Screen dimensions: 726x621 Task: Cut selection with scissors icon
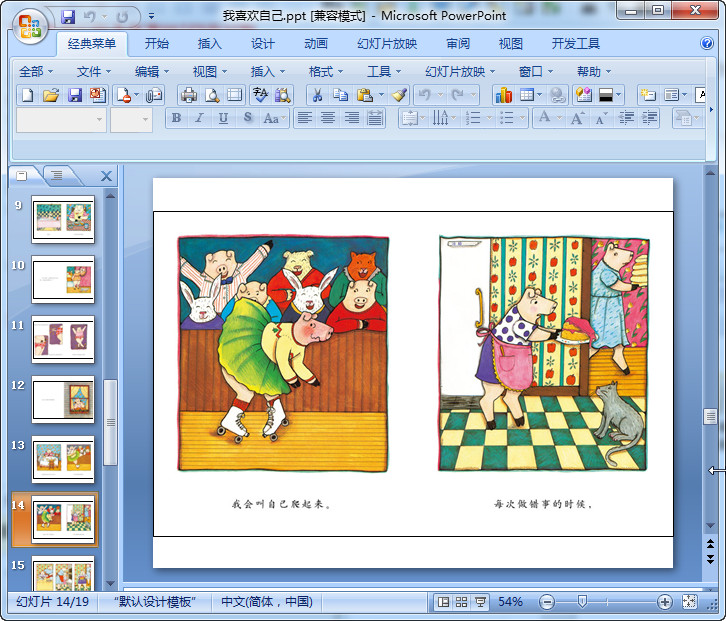click(317, 95)
